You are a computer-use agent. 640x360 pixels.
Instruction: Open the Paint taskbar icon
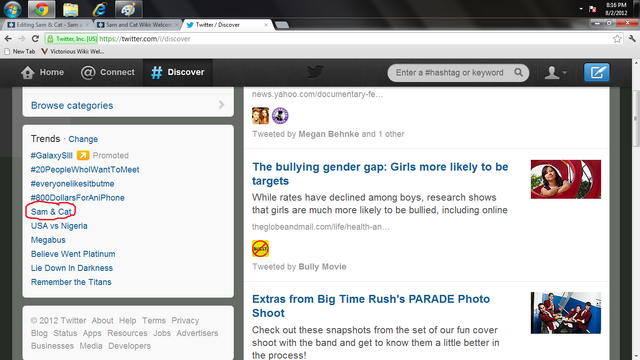click(x=128, y=9)
